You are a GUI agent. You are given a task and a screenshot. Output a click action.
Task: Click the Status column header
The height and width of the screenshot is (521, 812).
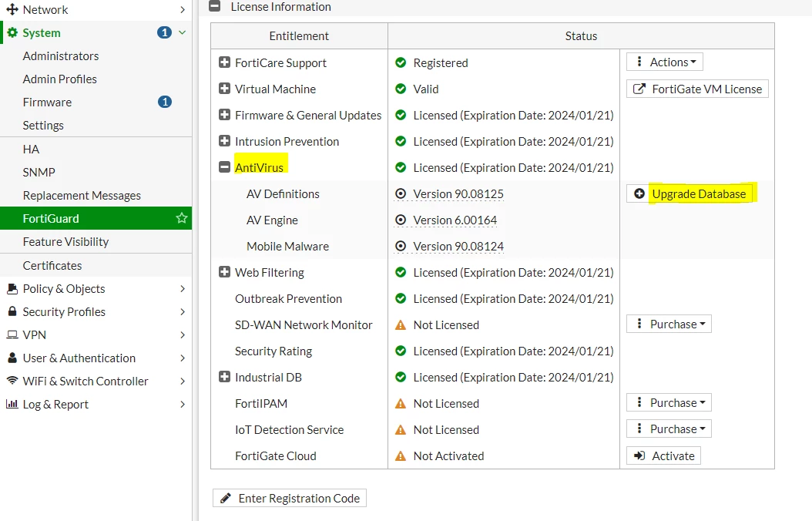pyautogui.click(x=581, y=35)
